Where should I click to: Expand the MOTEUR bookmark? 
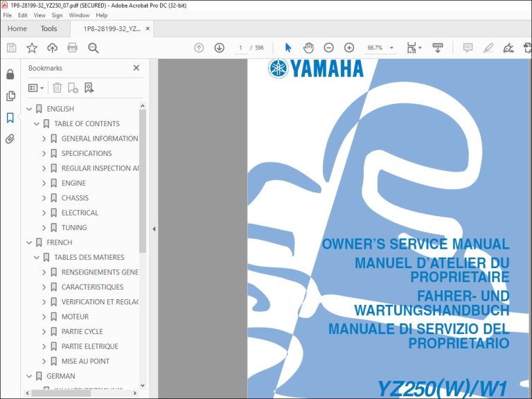tap(44, 317)
